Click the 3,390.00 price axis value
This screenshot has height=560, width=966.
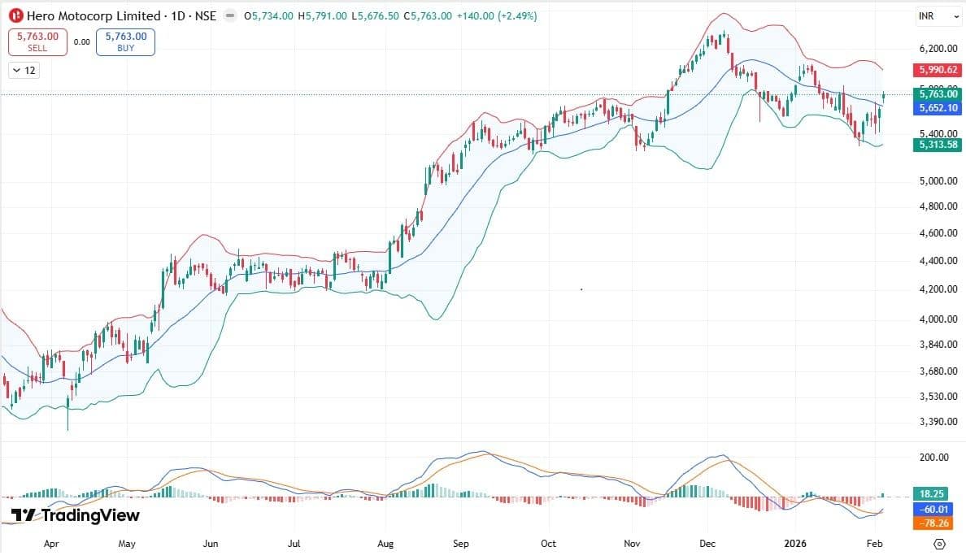point(938,422)
